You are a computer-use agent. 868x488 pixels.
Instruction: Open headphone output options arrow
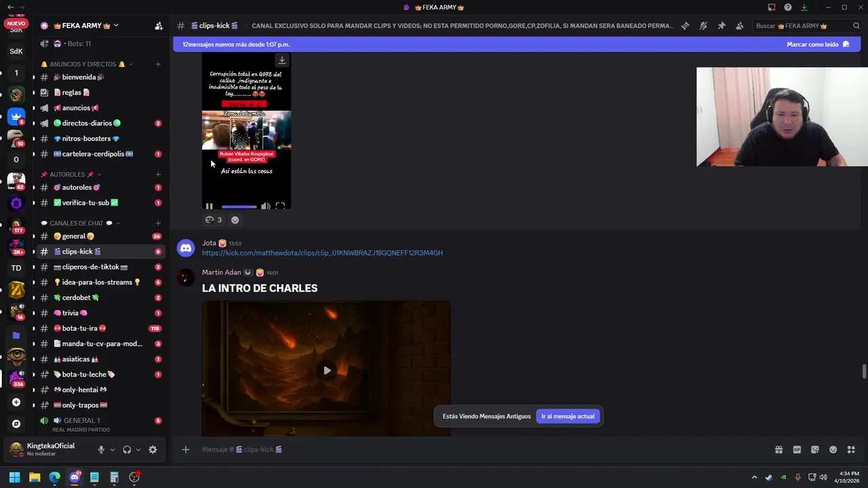pos(138,449)
